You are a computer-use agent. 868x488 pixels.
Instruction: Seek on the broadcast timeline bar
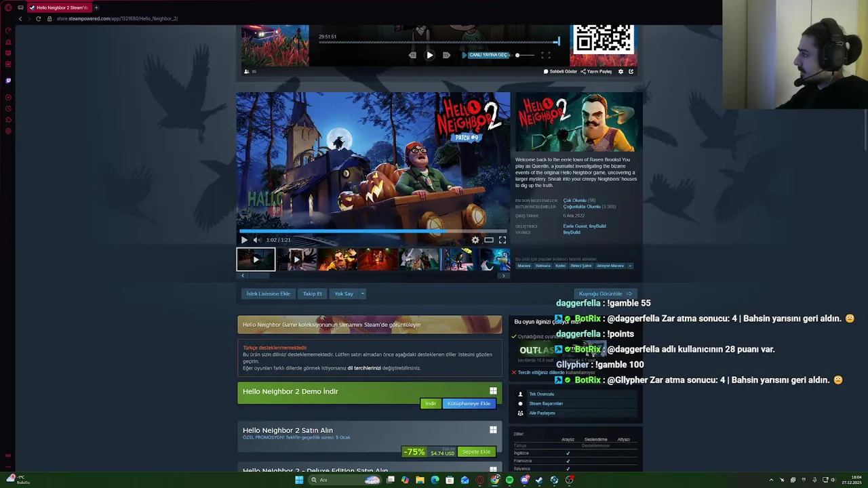[438, 42]
